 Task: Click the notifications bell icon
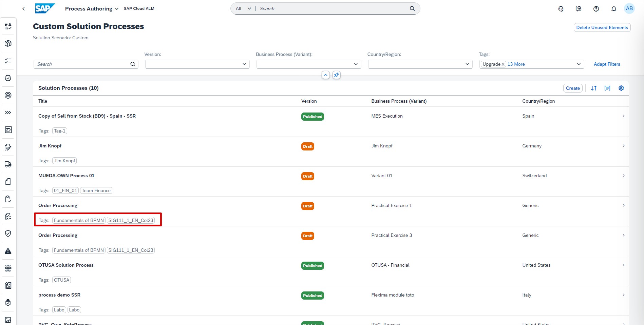point(613,9)
